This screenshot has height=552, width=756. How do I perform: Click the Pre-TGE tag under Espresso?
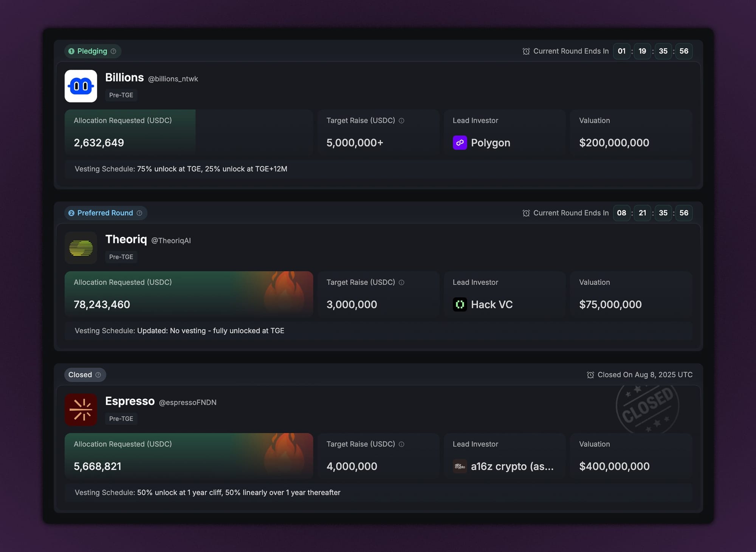[x=121, y=419]
